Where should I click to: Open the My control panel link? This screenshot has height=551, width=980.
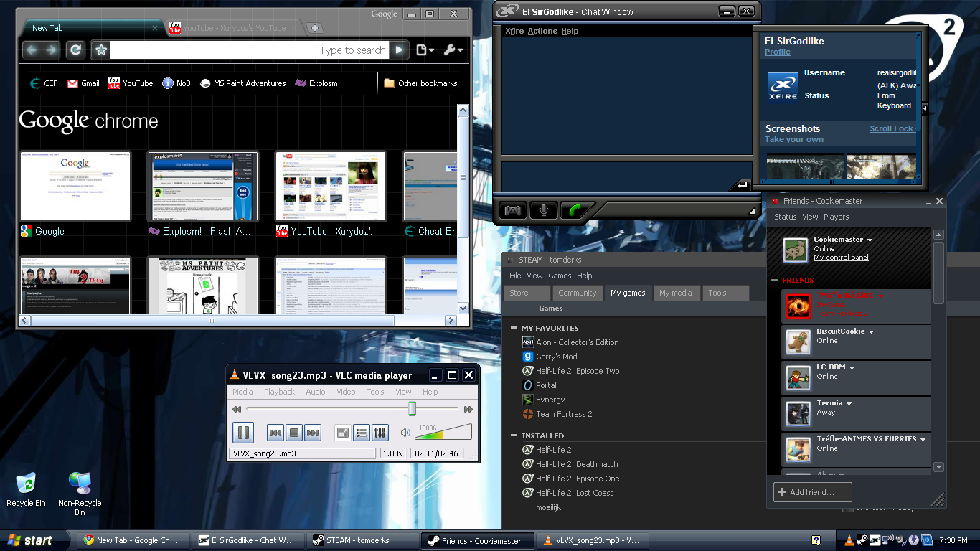841,258
